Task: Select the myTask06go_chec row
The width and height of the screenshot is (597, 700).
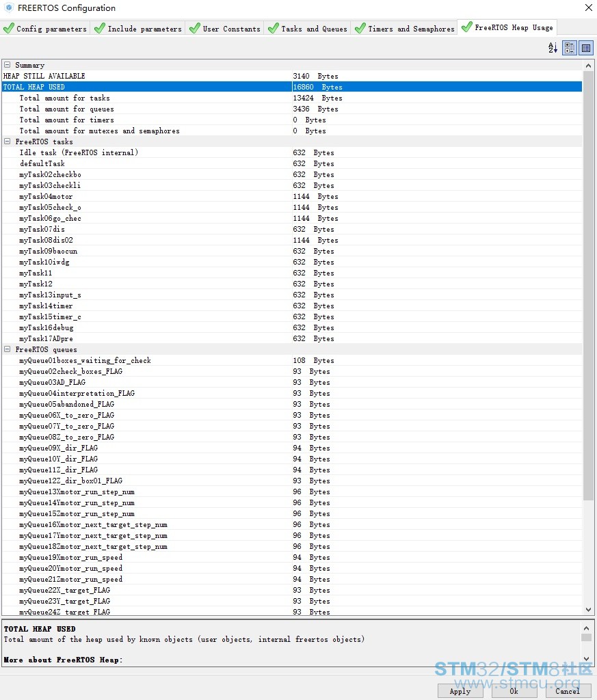Action: pyautogui.click(x=292, y=218)
